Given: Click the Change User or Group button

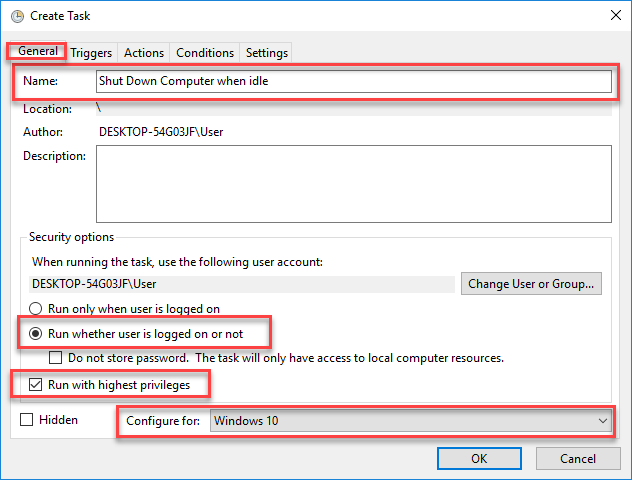Looking at the screenshot, I should (531, 284).
